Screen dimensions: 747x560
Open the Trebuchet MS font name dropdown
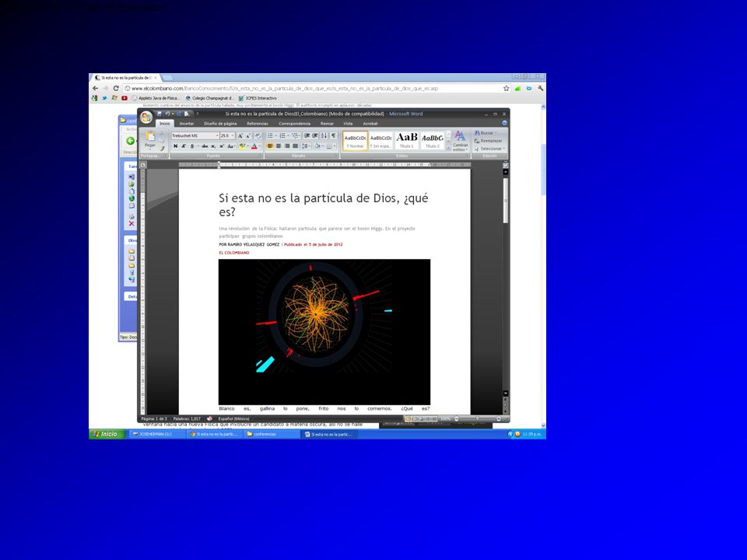pos(217,136)
